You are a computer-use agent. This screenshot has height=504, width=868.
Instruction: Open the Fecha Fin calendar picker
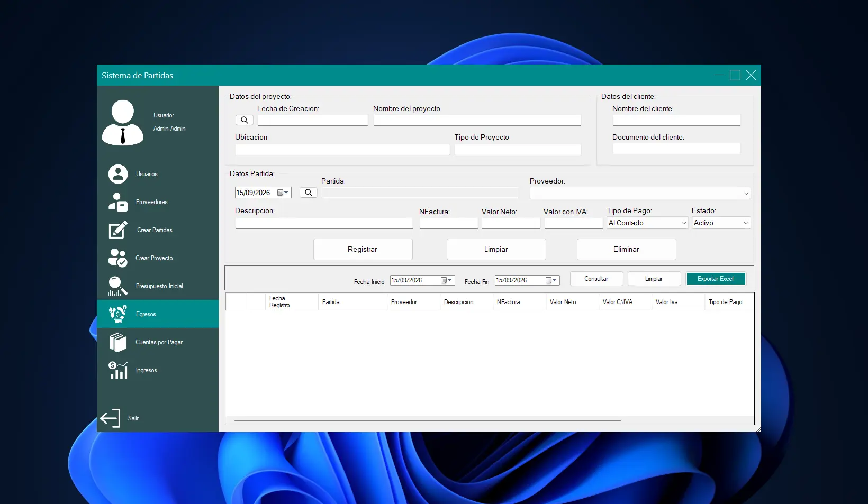551,280
